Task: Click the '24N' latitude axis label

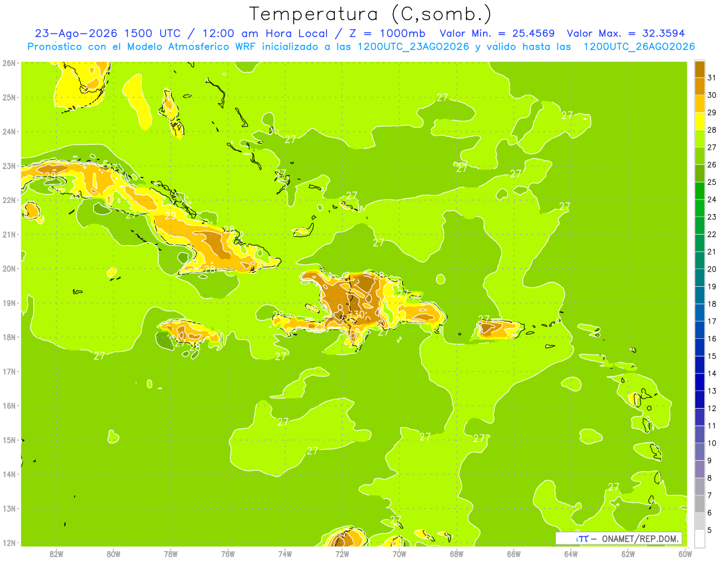Action: 8,132
